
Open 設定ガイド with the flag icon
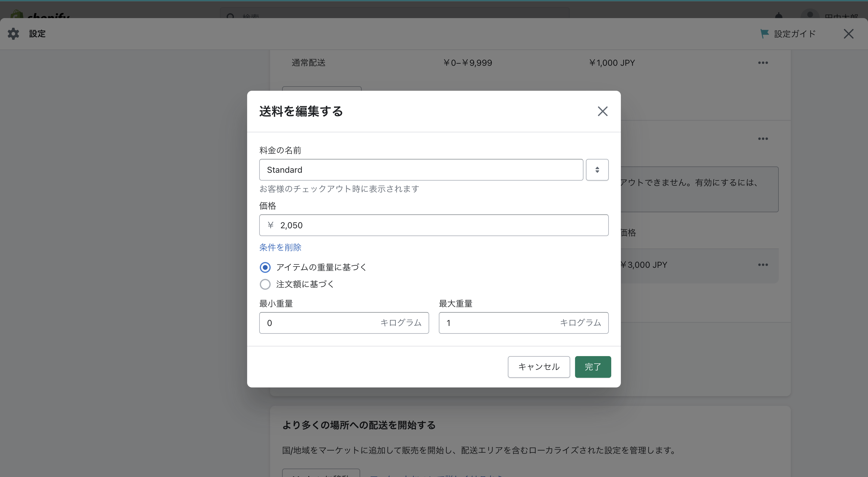click(x=788, y=34)
